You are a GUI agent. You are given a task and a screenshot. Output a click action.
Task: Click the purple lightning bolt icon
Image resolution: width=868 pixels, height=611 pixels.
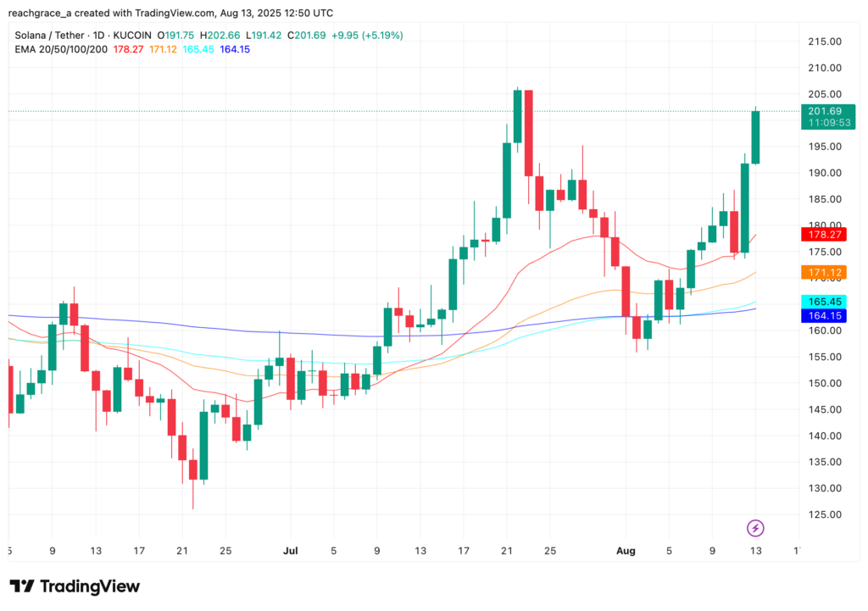point(755,529)
